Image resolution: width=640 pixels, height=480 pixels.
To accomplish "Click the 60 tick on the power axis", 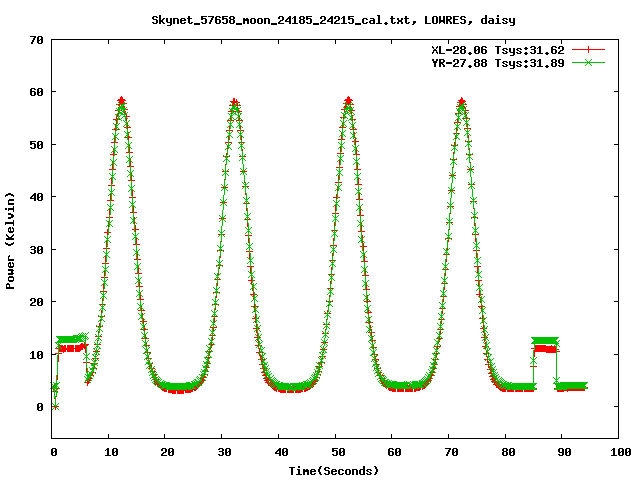I will tap(36, 92).
